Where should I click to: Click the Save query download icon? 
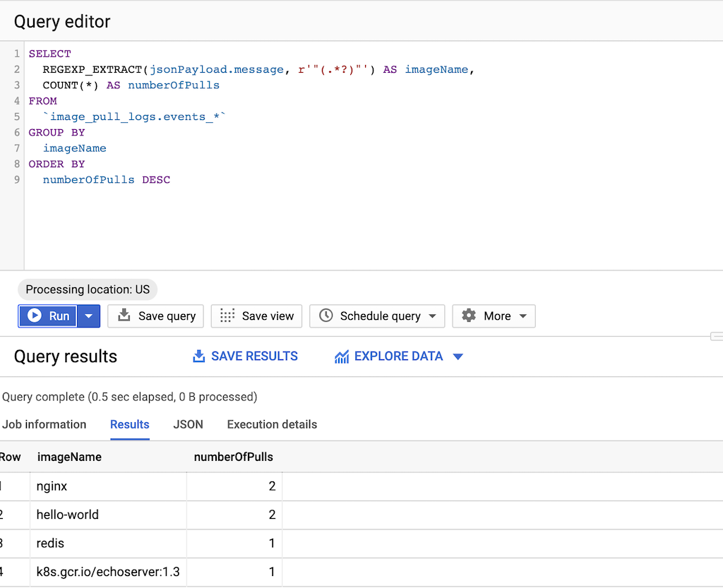click(124, 316)
